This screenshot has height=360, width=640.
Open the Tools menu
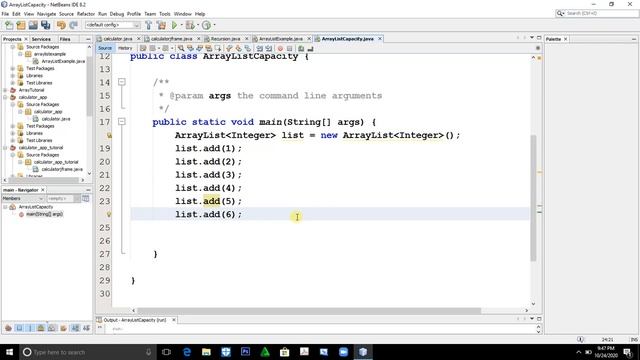point(165,14)
